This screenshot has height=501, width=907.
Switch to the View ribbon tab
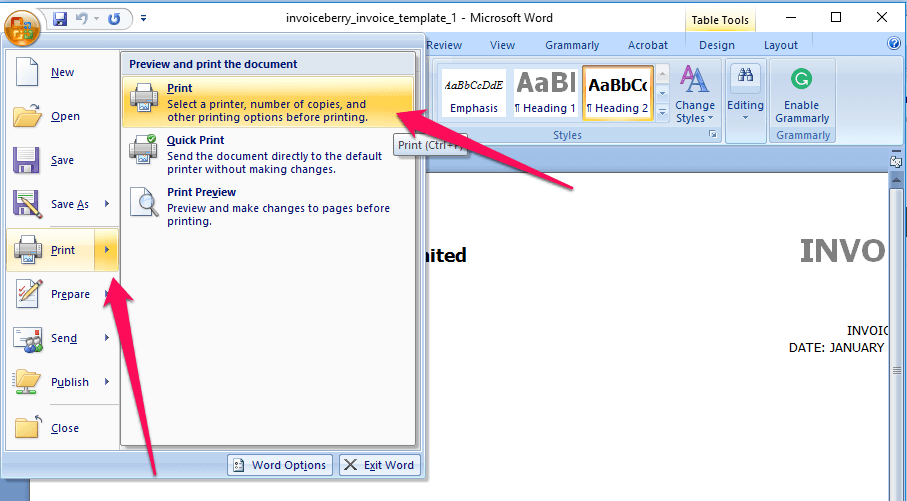(502, 45)
